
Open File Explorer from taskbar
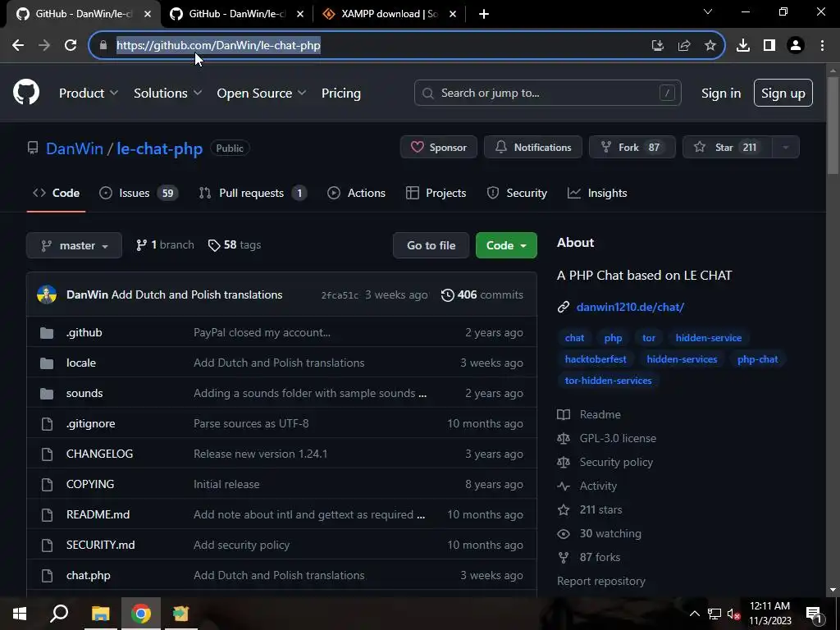click(x=100, y=614)
